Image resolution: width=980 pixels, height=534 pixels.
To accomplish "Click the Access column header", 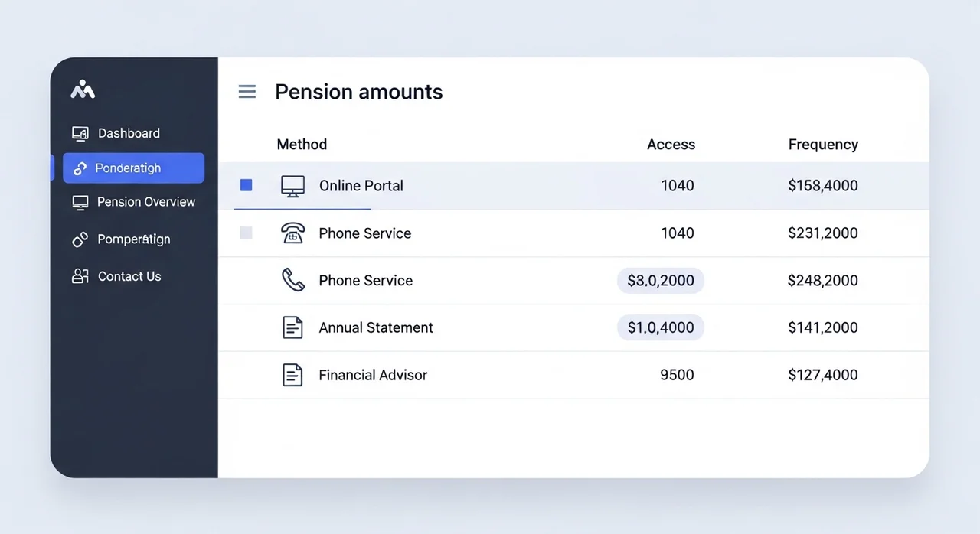I will point(671,145).
